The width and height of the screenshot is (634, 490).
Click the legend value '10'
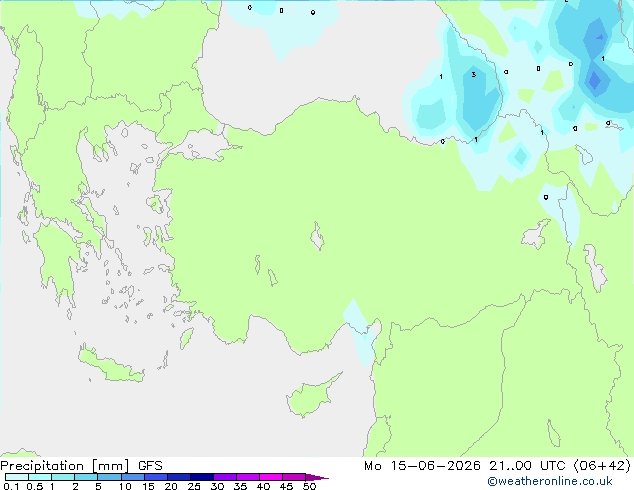click(125, 486)
